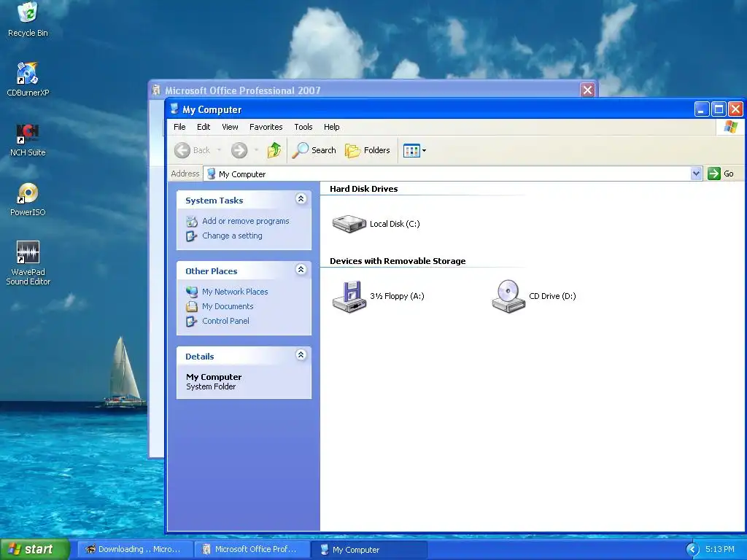Screen dimensions: 747x560
Task: Click the Hard Disk Drives group heading
Action: [x=363, y=189]
